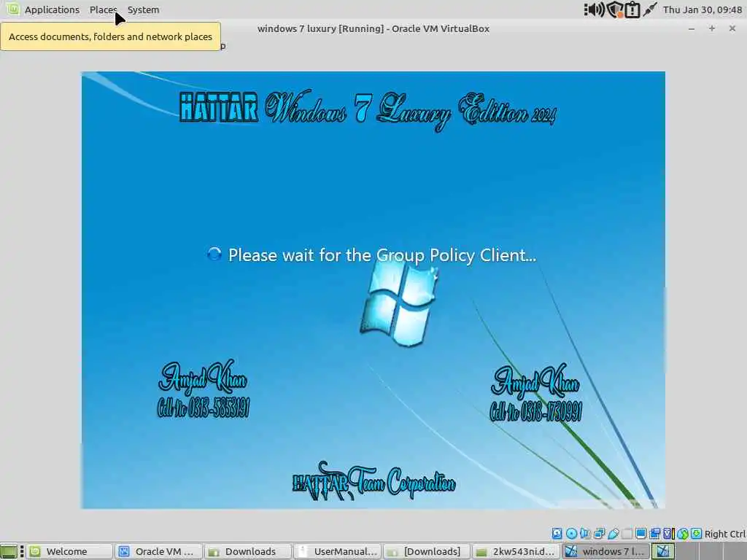Click the VirtualBox icon-only taskbar button
The image size is (747, 560).
[x=663, y=551]
